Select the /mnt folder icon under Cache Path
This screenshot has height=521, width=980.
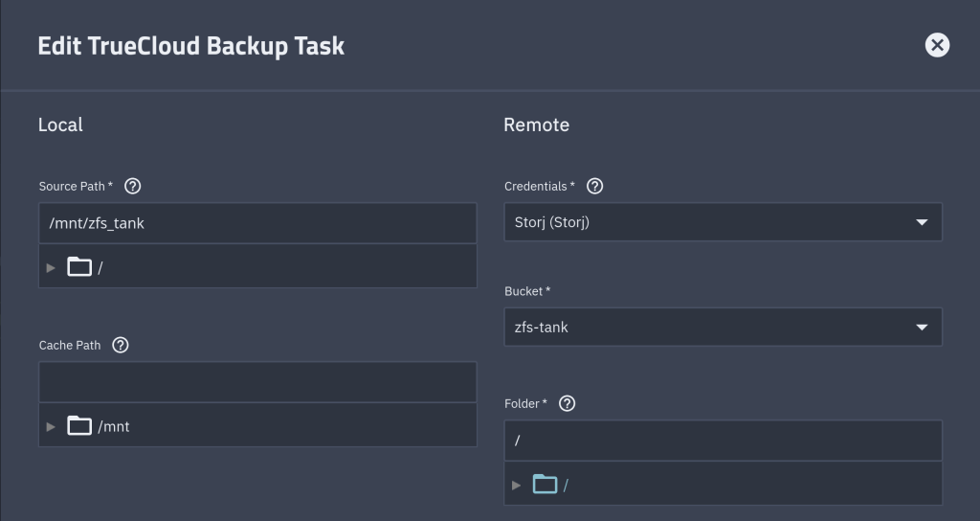click(79, 426)
